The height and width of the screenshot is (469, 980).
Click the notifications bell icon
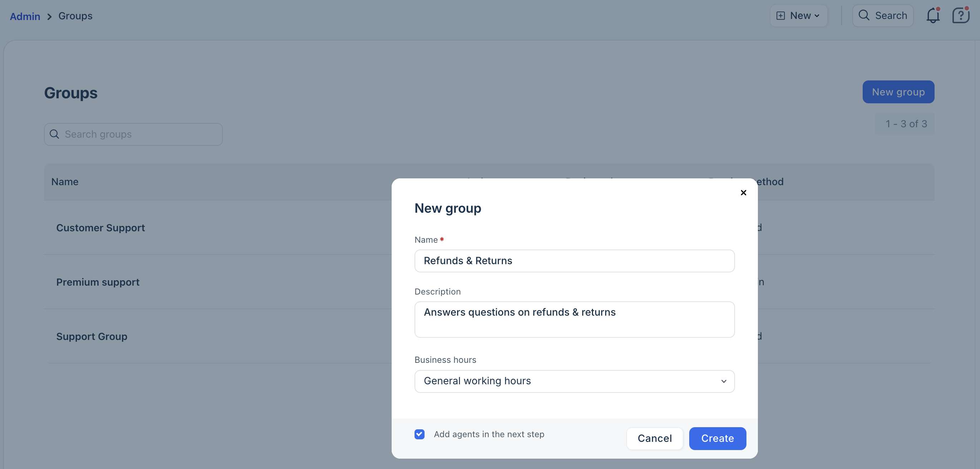932,16
